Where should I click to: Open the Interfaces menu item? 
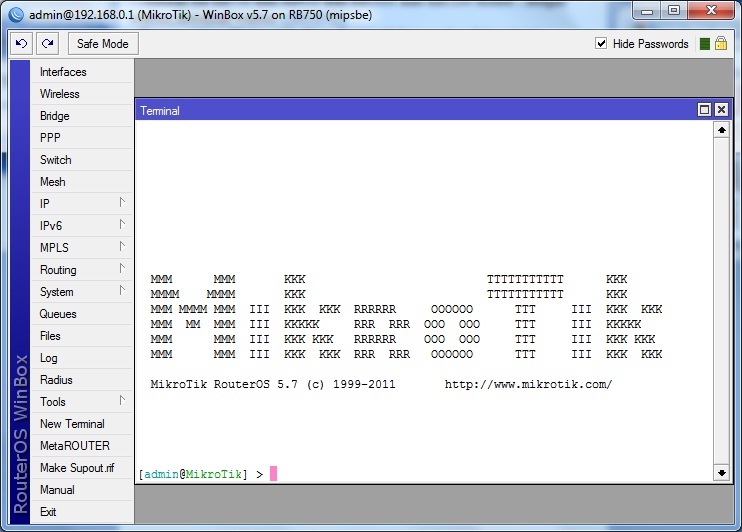(x=81, y=72)
